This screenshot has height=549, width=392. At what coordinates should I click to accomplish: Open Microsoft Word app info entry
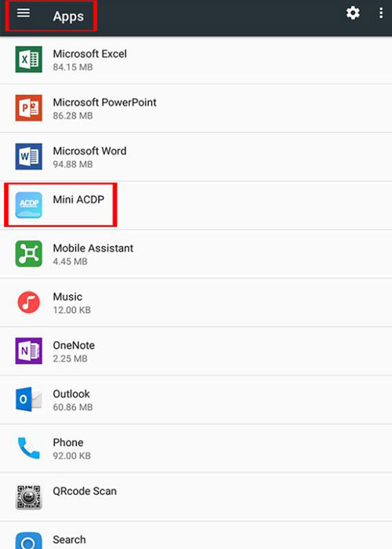pos(196,157)
